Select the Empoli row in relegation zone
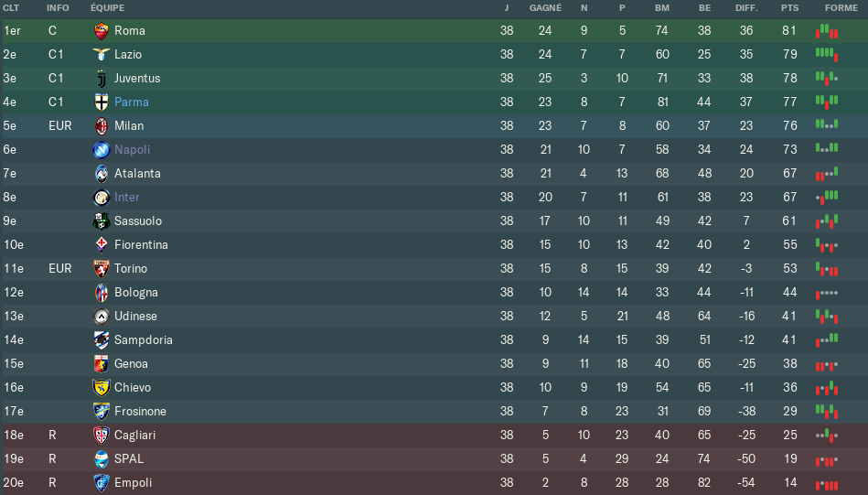This screenshot has height=495, width=868. coord(434,483)
